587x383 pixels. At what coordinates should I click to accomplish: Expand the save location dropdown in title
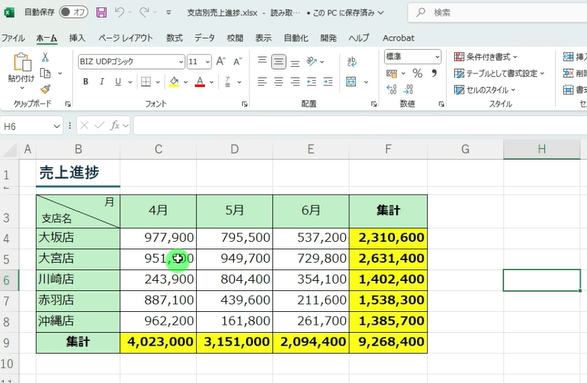click(381, 13)
